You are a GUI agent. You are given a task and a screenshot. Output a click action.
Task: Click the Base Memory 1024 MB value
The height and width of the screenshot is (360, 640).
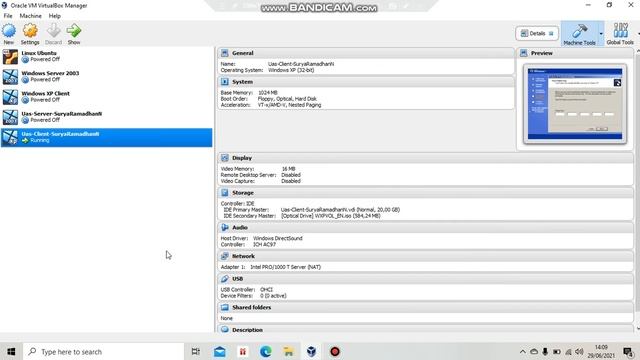tap(268, 93)
